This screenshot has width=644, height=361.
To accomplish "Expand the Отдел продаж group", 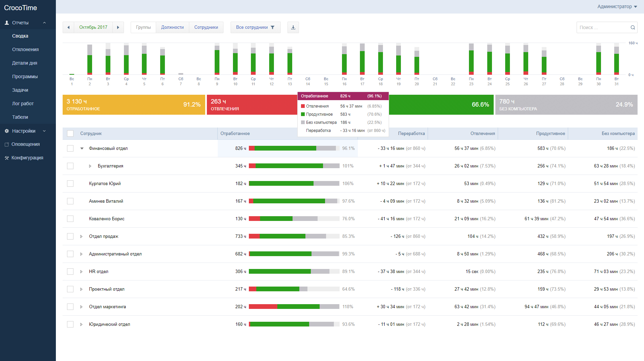I will (81, 236).
